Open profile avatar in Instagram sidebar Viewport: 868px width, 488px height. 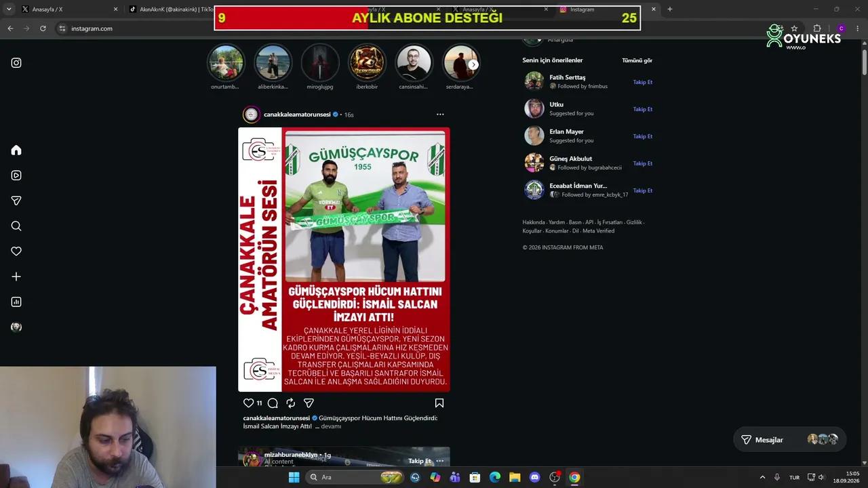pyautogui.click(x=16, y=327)
